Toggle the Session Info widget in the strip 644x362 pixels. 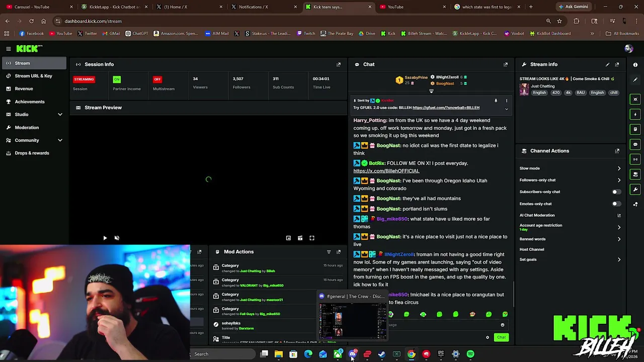click(x=635, y=159)
